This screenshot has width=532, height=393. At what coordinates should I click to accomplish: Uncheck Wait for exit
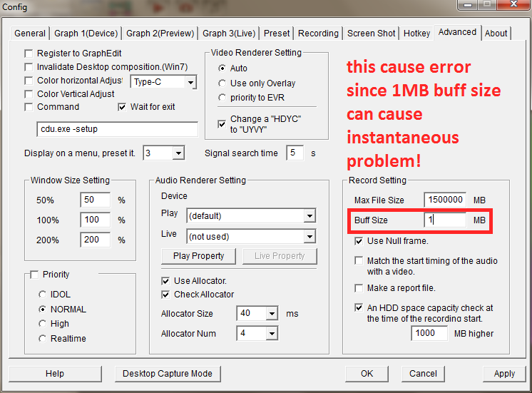click(x=122, y=107)
